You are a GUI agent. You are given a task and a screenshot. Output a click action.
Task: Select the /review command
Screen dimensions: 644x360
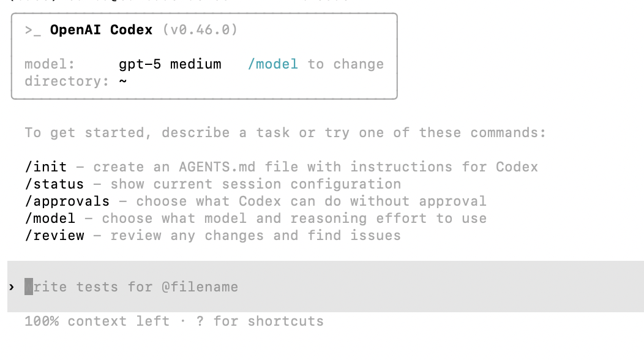pos(54,236)
